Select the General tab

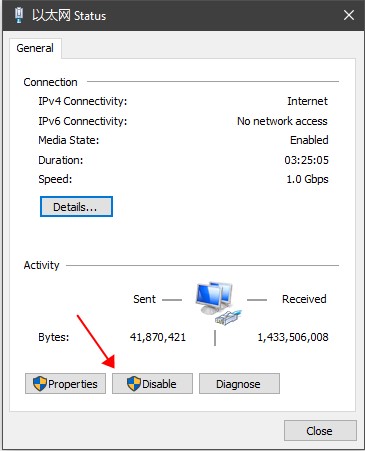[35, 48]
